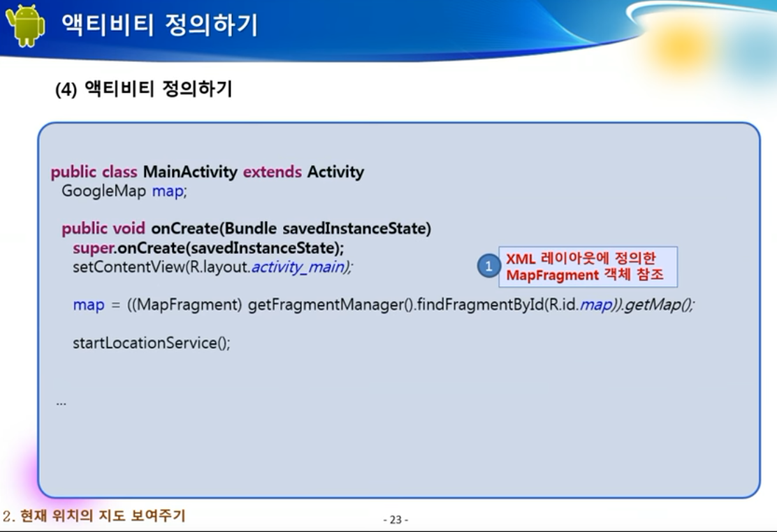The image size is (777, 532).
Task: Click the code line 'public class MainActivity extends Activity'
Action: (x=207, y=172)
